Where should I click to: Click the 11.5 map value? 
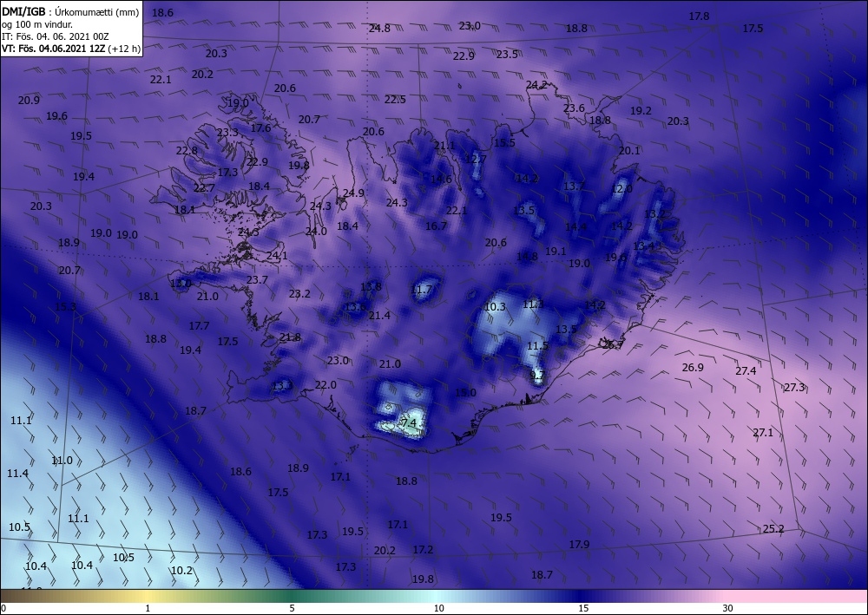tap(537, 345)
